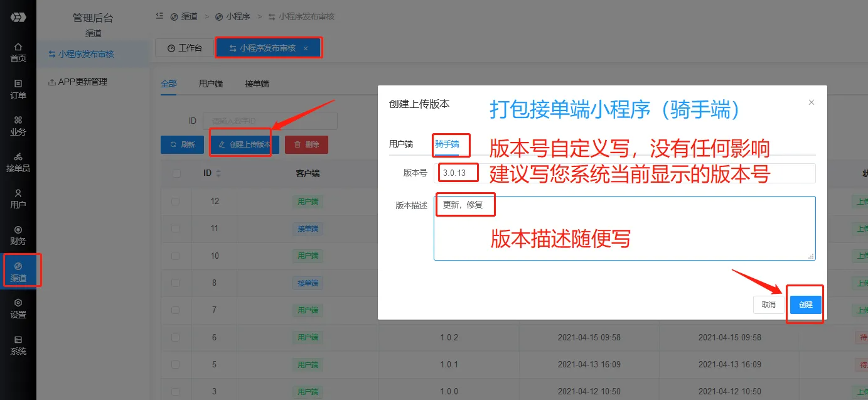The height and width of the screenshot is (400, 868).
Task: Click the 创建 button to create version
Action: (805, 305)
